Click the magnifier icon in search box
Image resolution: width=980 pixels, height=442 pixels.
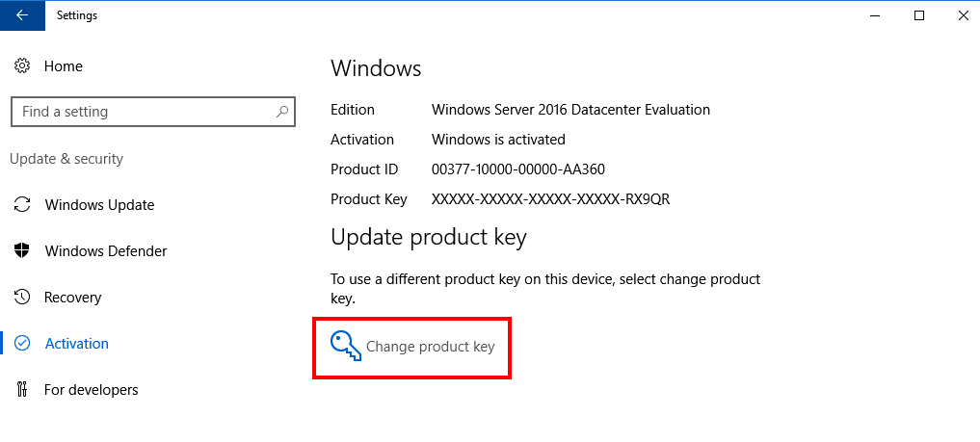click(x=282, y=112)
